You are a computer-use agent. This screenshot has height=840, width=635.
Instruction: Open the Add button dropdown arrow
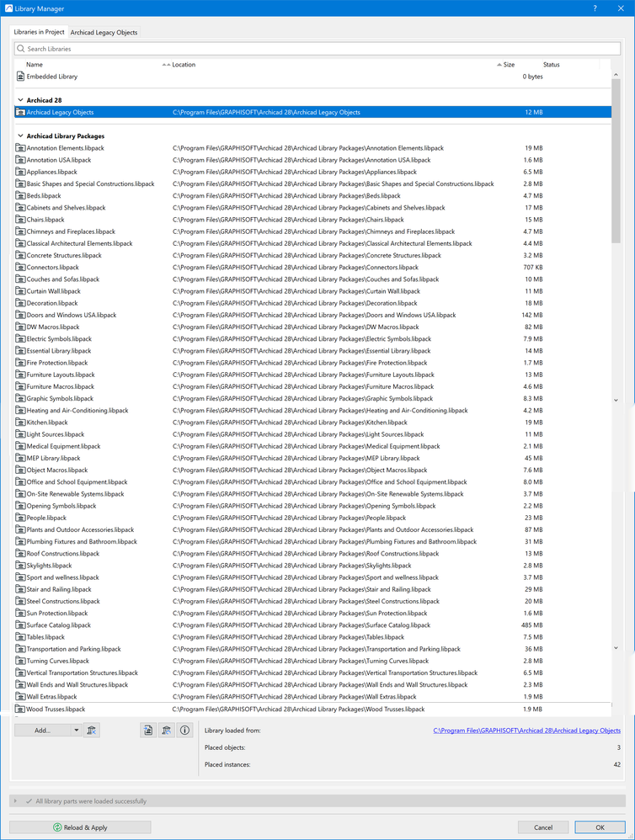76,731
